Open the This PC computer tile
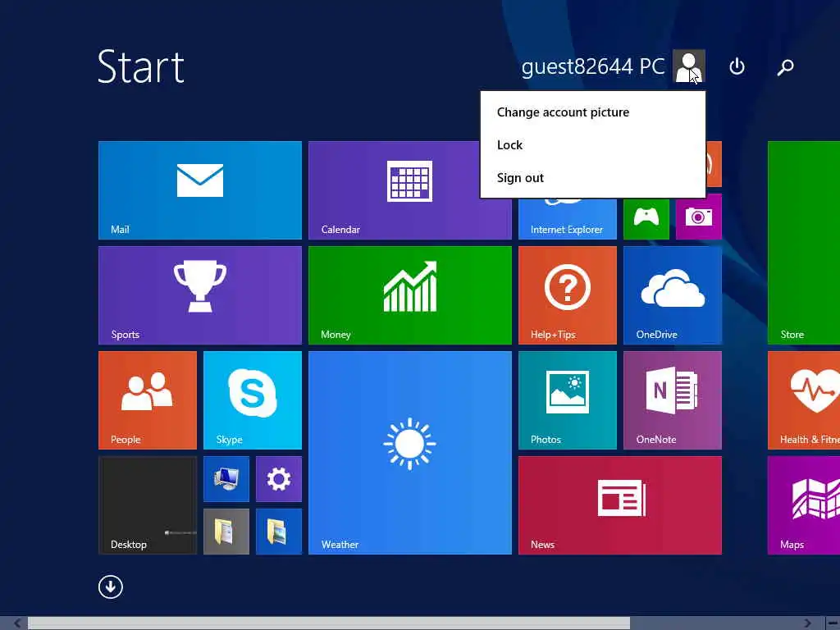This screenshot has height=630, width=840. coord(226,479)
